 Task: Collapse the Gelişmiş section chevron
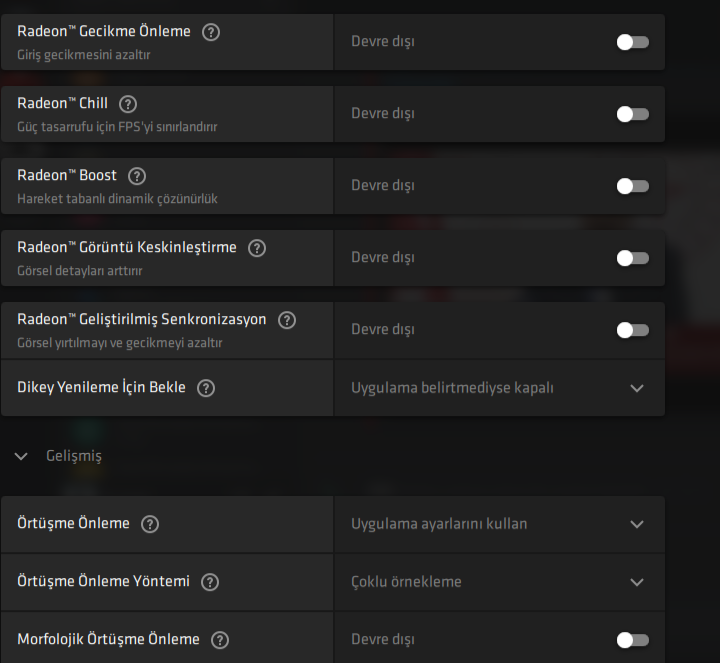click(x=22, y=456)
